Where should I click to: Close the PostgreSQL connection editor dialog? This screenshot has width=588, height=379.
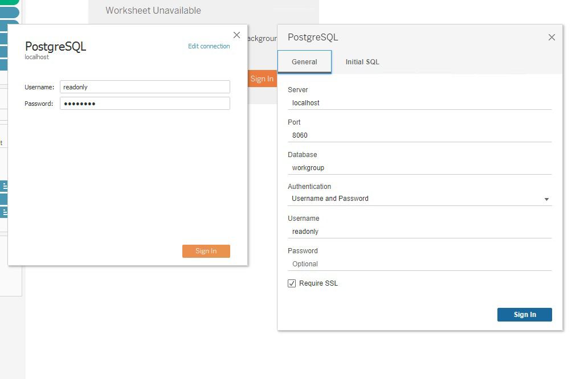point(552,38)
